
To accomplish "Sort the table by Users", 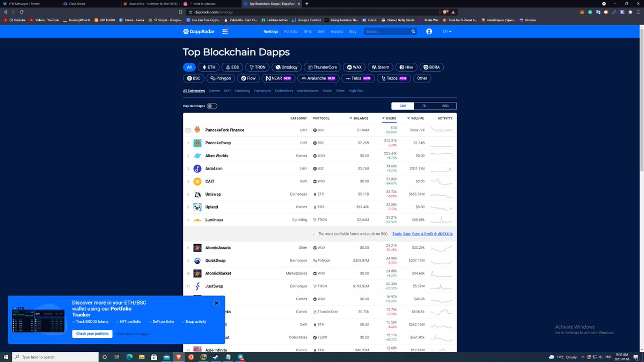I will point(389,118).
